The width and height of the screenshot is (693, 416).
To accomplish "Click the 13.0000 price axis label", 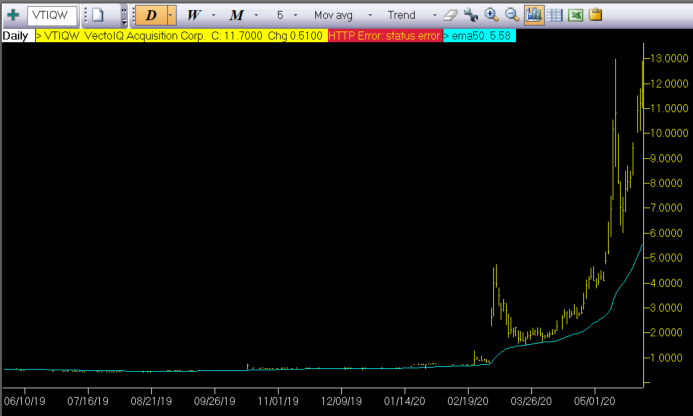I will tap(672, 58).
